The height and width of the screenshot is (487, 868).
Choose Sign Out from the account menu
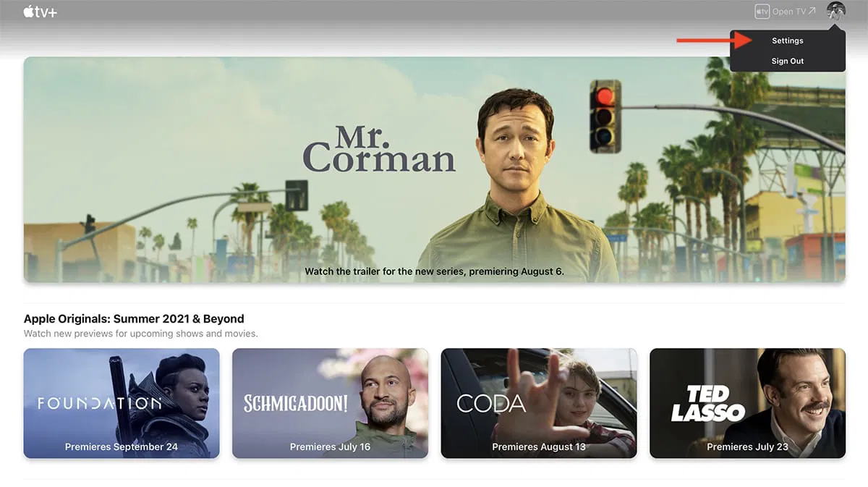tap(787, 61)
